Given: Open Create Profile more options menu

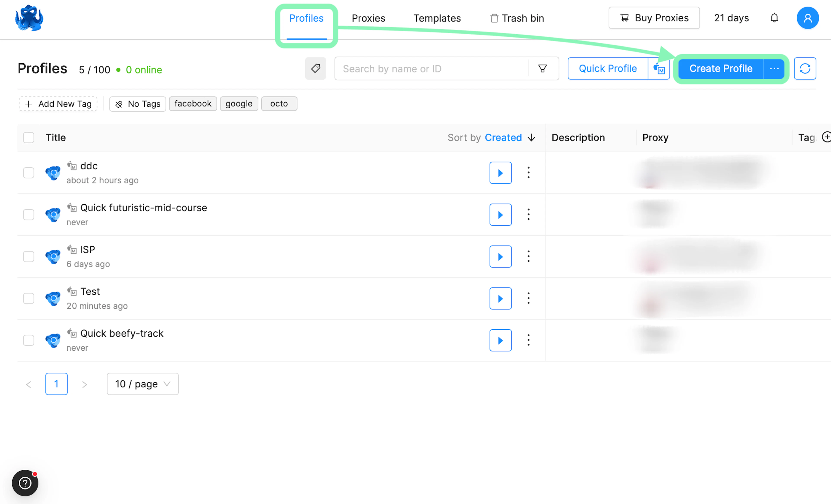Looking at the screenshot, I should click(x=774, y=69).
